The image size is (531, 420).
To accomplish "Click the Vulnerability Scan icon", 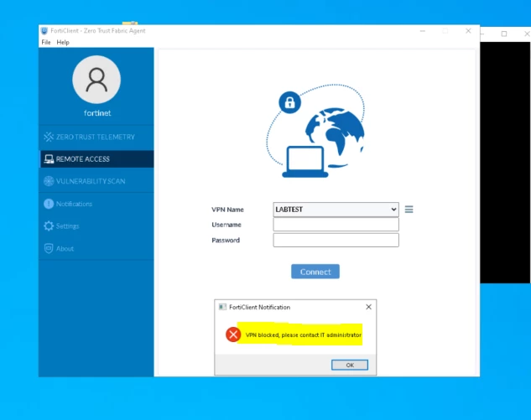I will [49, 181].
